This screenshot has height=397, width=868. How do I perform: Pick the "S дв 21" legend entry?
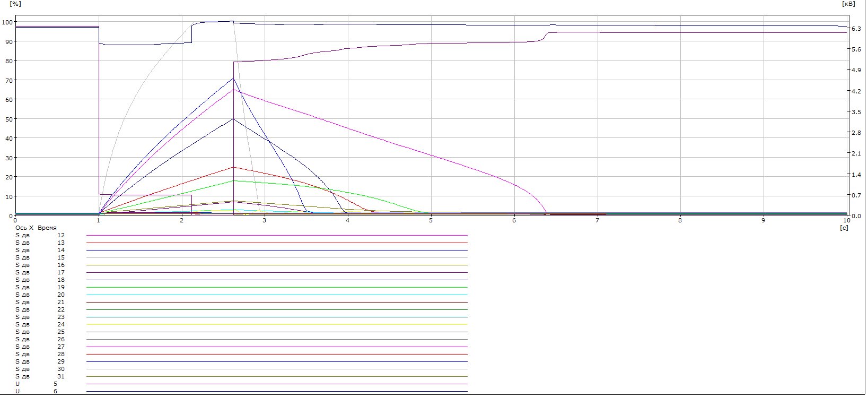coord(241,302)
